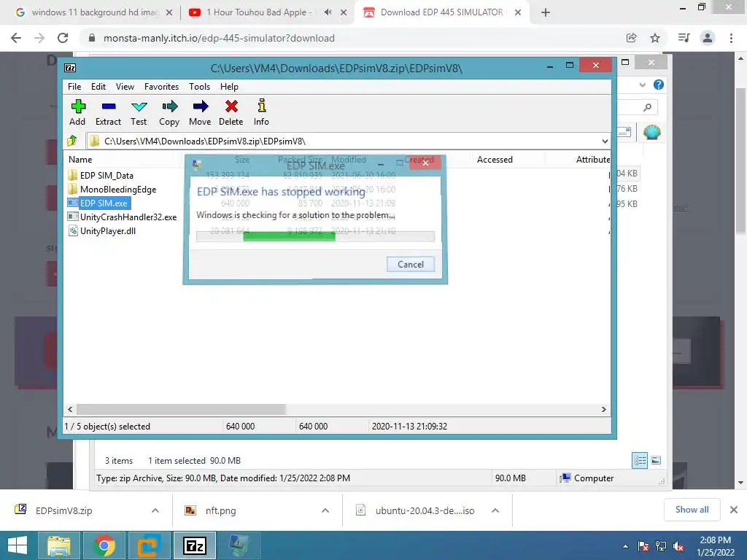
Task: Open the Chrome profile avatar
Action: click(x=708, y=38)
